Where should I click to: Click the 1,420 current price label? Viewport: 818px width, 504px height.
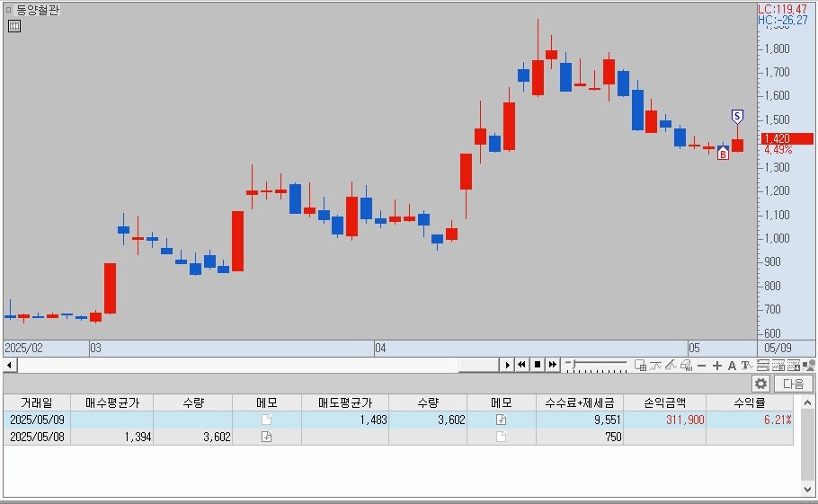click(787, 138)
